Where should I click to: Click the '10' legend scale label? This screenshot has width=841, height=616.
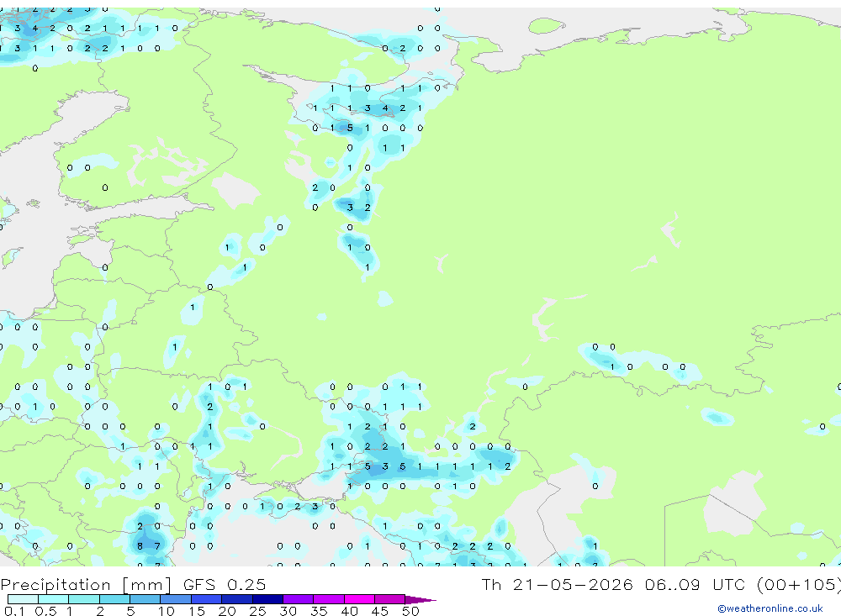click(166, 611)
